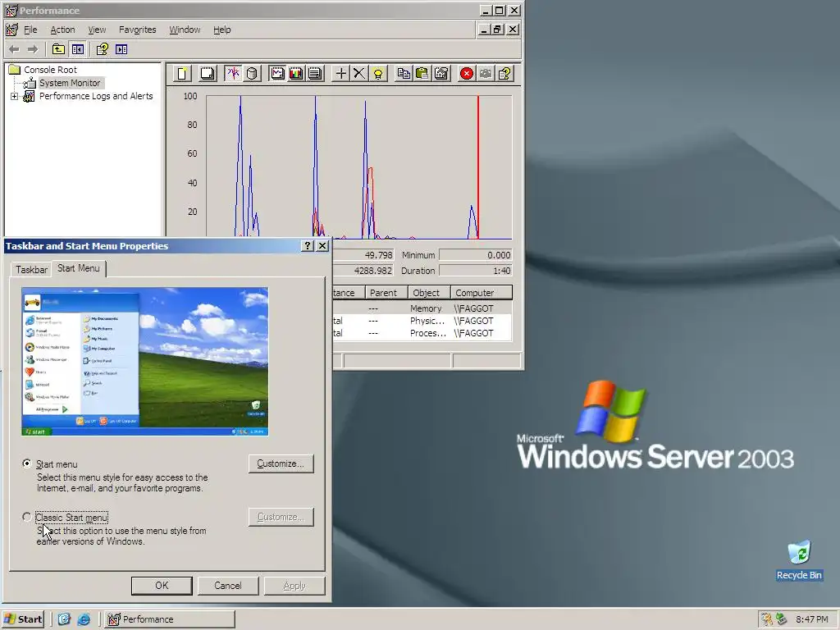Viewport: 840px width, 630px height.
Task: Switch to the Taskbar tab
Action: tap(31, 269)
